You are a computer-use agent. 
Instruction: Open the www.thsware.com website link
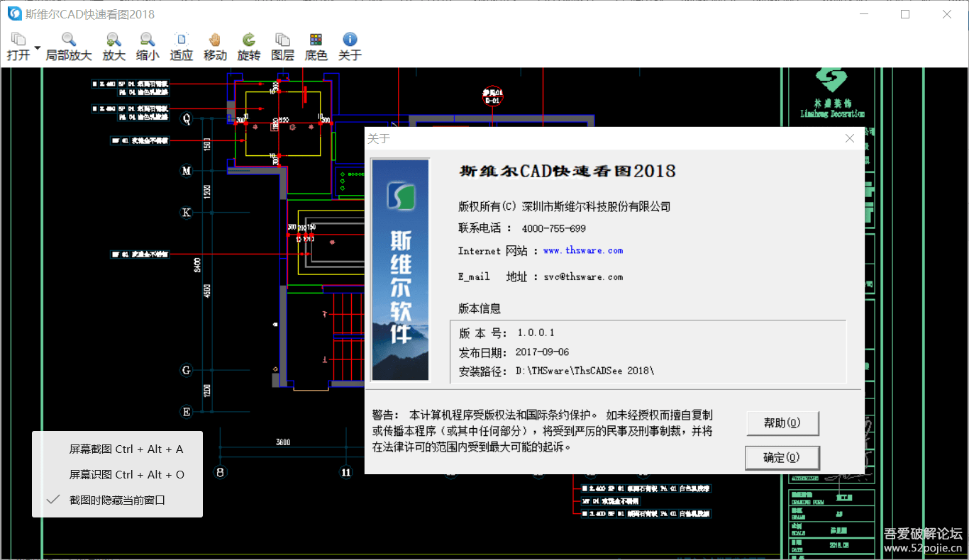coord(583,251)
